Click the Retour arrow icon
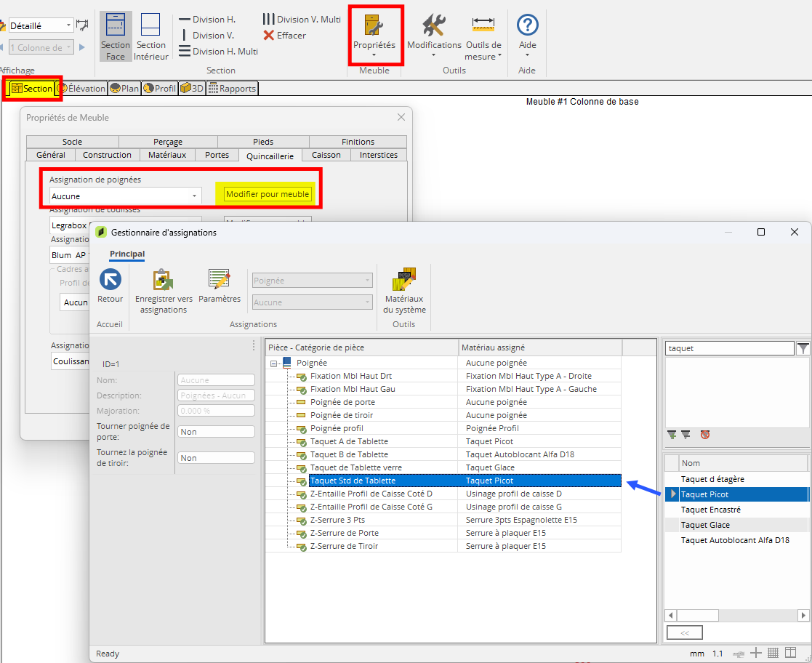 click(x=110, y=280)
